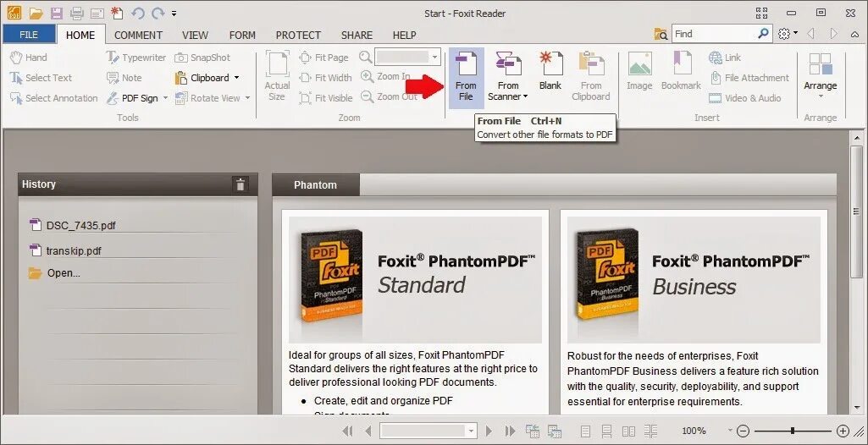
Task: Click Fit Width
Action: [x=325, y=78]
